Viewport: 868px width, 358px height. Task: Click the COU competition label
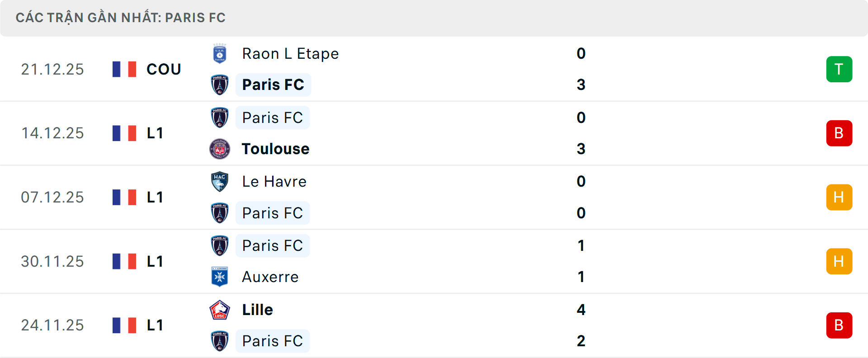pos(164,69)
